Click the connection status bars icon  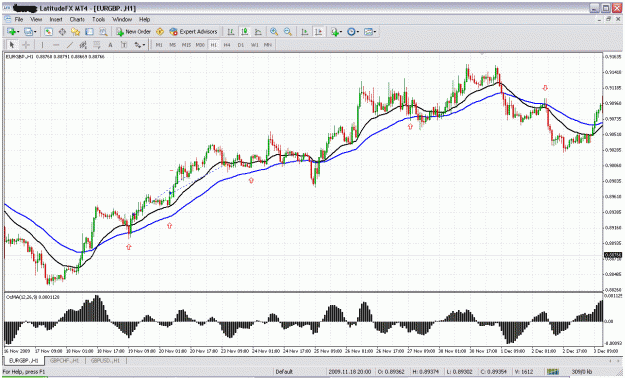coord(553,372)
